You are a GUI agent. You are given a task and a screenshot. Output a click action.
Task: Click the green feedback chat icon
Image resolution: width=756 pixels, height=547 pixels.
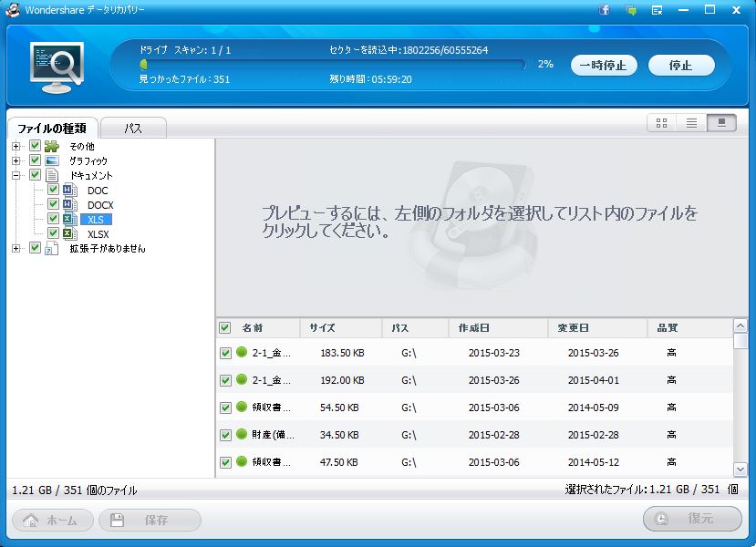630,10
